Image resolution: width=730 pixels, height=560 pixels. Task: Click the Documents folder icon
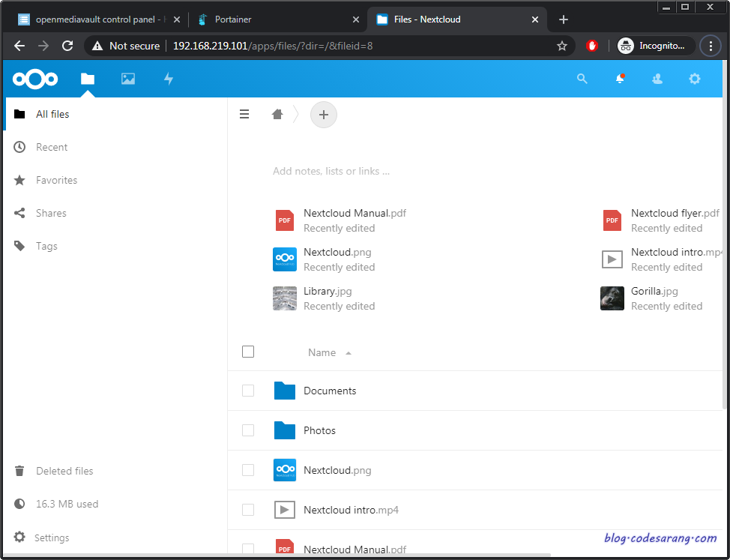click(285, 391)
